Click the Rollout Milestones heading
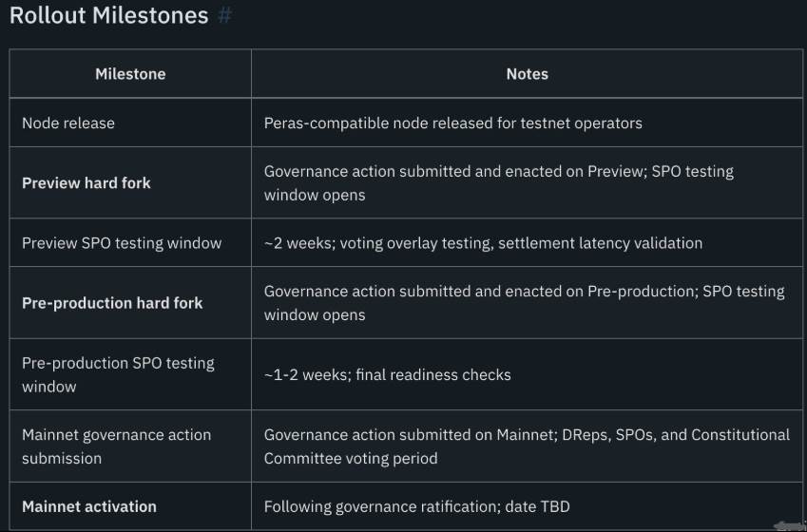Screen dimensions: 807x532 108,15
